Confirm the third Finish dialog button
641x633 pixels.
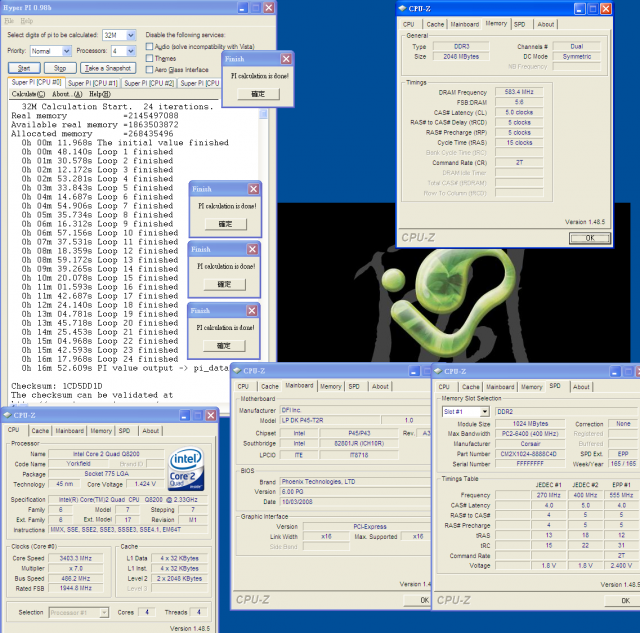(x=225, y=284)
